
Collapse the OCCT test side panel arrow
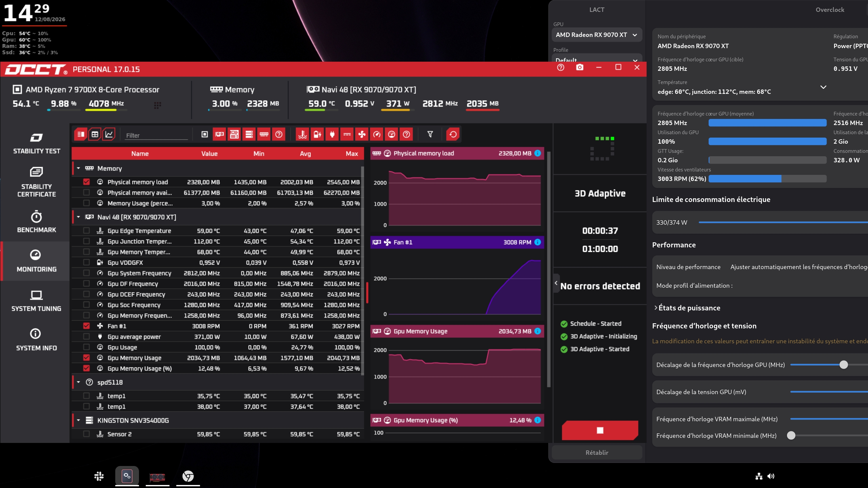pos(556,283)
